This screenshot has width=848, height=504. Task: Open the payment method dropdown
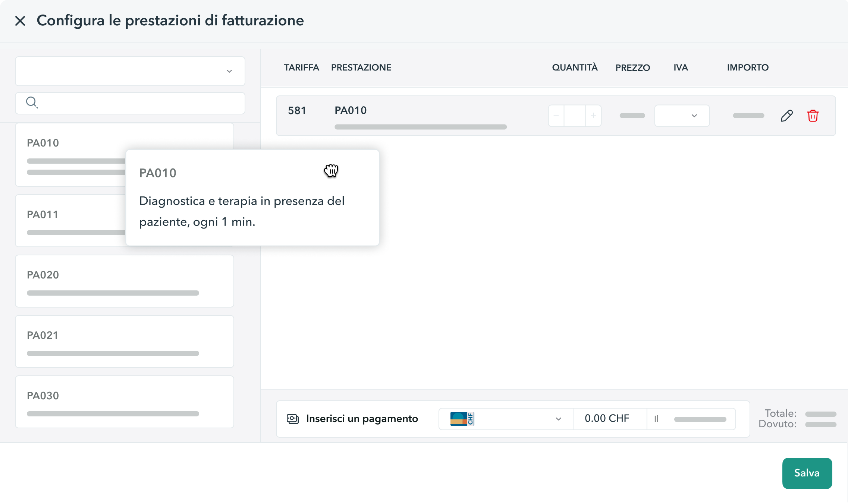click(506, 419)
